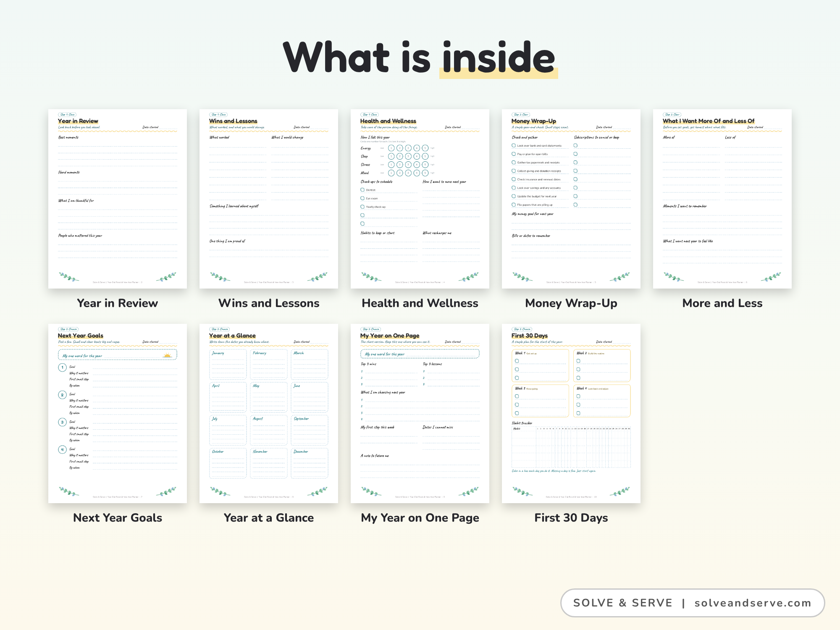
Task: Click the Week 4 box in First 30 Days
Action: tap(602, 401)
